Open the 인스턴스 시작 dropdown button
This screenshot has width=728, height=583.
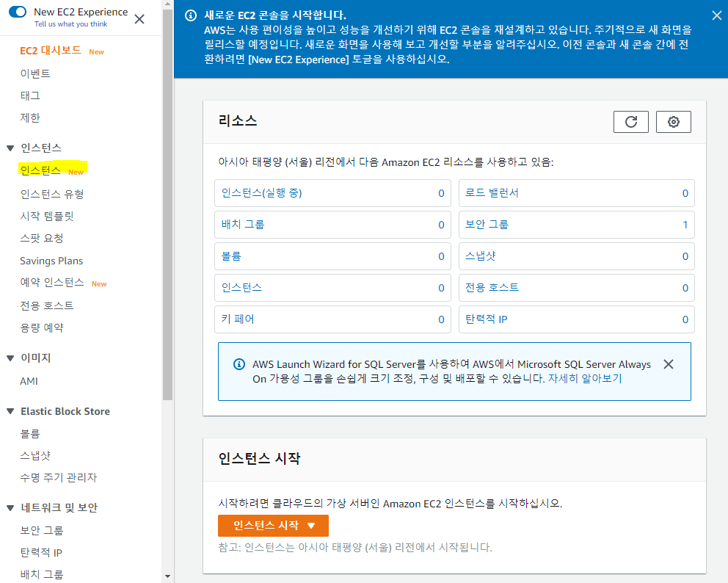click(274, 526)
